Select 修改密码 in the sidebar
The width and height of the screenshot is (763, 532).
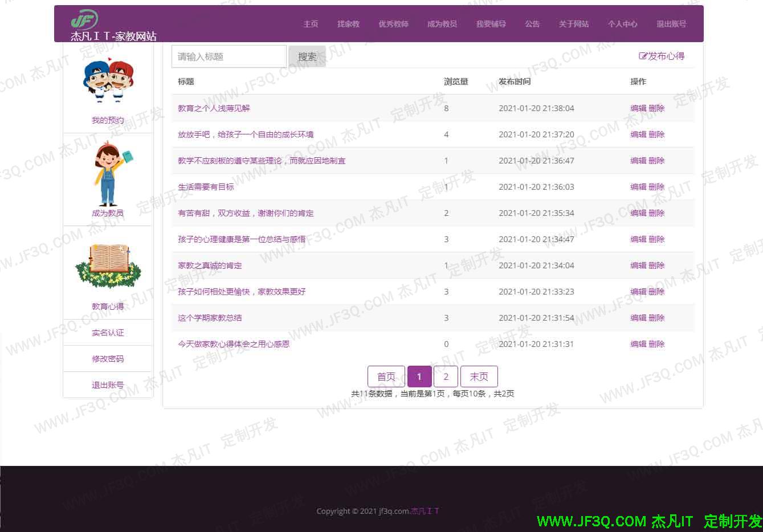pos(108,359)
